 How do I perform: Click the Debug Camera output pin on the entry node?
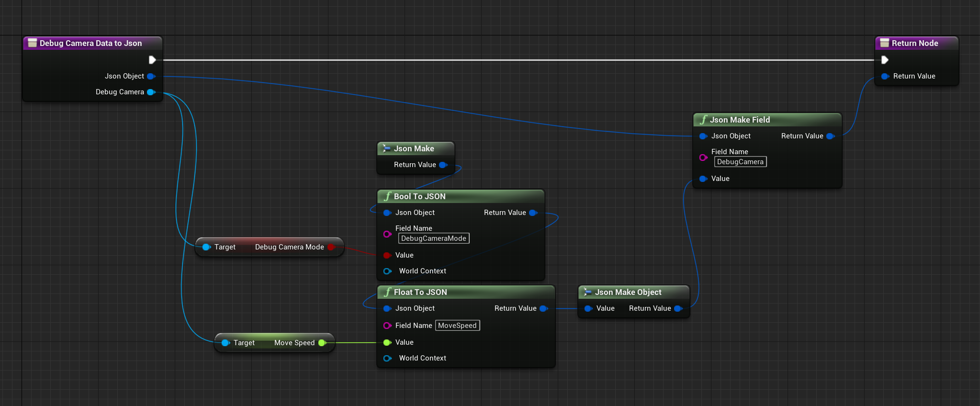(151, 92)
